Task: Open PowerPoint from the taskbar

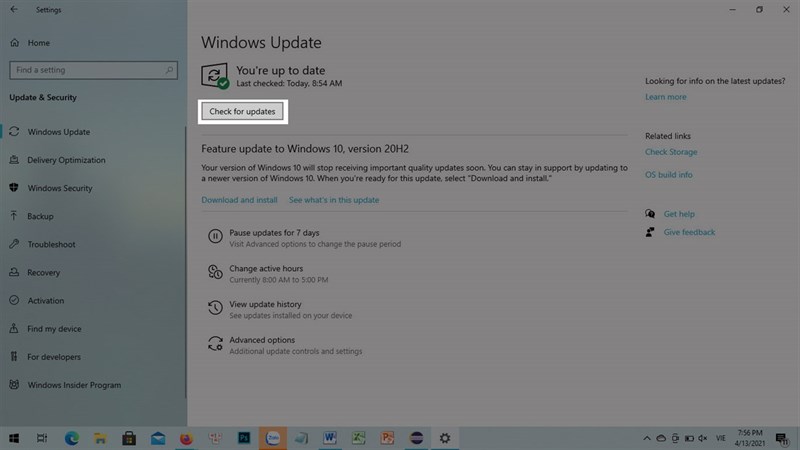Action: [x=387, y=438]
